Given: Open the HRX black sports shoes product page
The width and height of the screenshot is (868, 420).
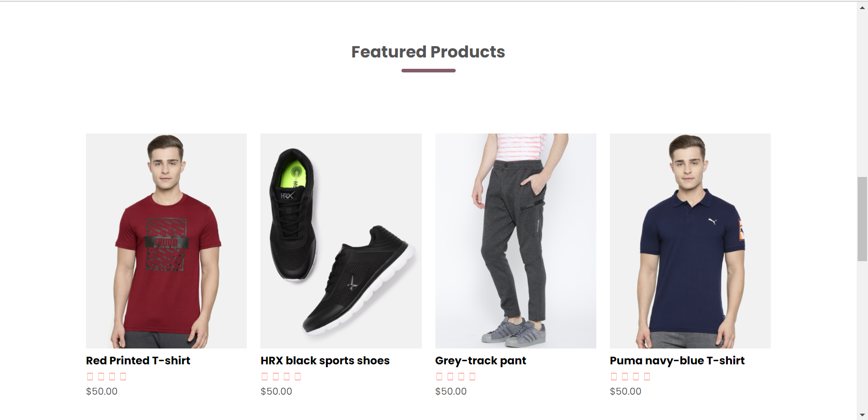Looking at the screenshot, I should click(325, 361).
